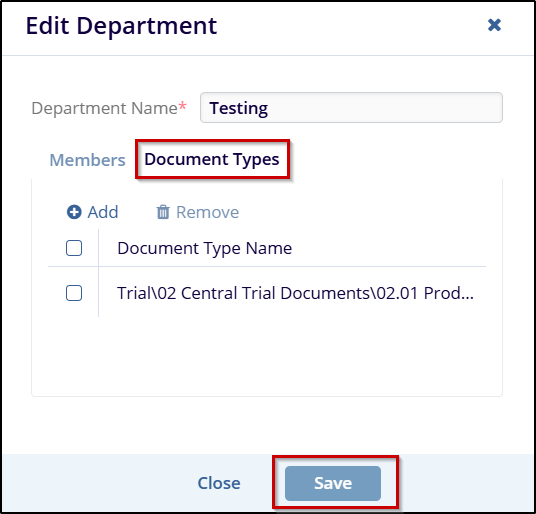Image resolution: width=536 pixels, height=514 pixels.
Task: Select the Document Types tab
Action: (x=212, y=159)
